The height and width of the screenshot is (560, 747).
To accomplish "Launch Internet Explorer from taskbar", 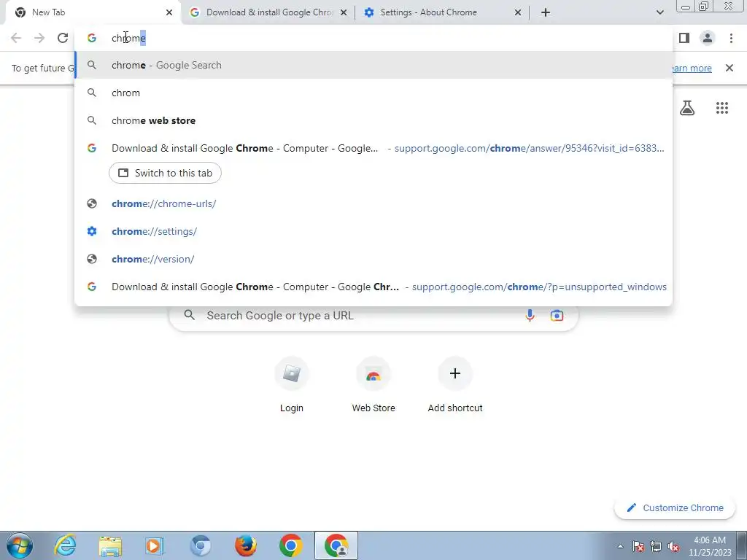I will (65, 545).
